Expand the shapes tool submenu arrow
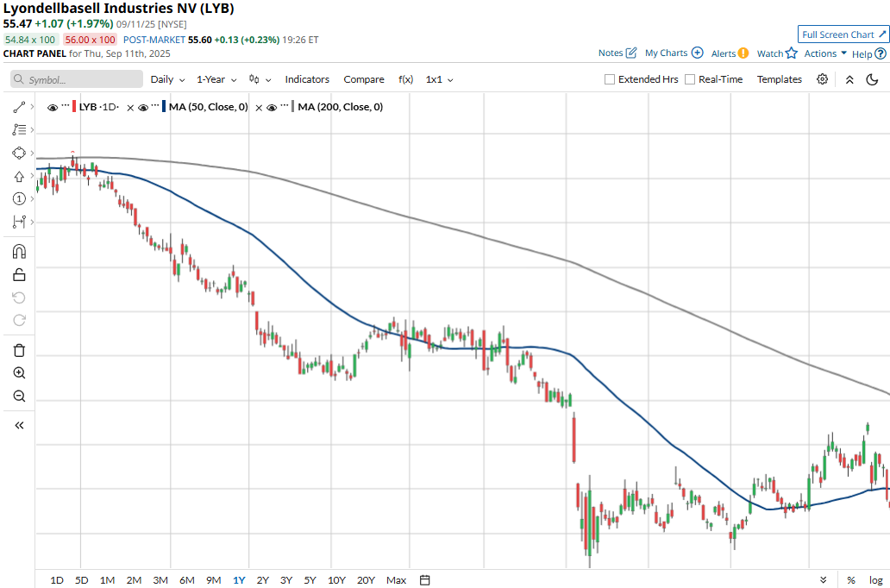 pos(32,153)
